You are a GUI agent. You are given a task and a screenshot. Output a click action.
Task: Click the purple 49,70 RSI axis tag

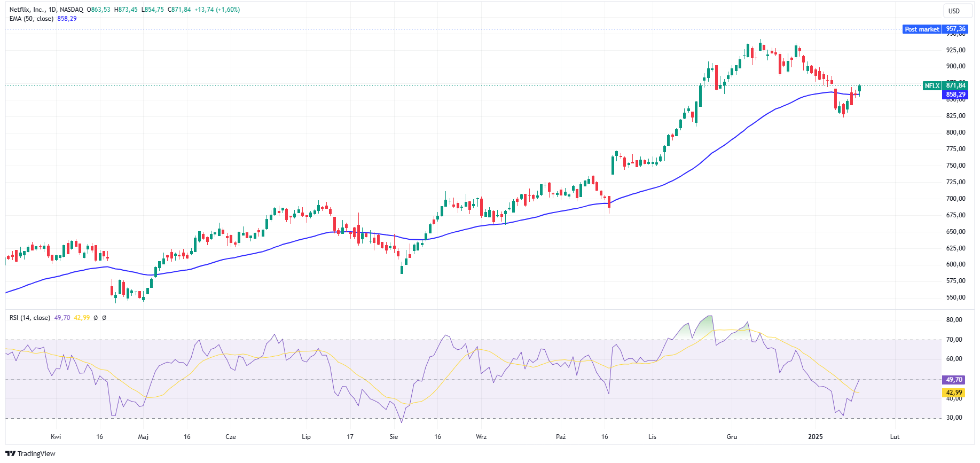[954, 380]
